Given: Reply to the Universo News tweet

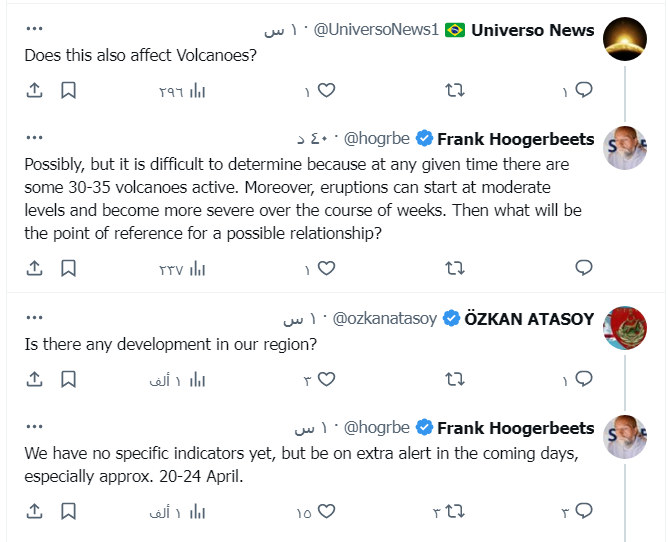Looking at the screenshot, I should click(584, 91).
